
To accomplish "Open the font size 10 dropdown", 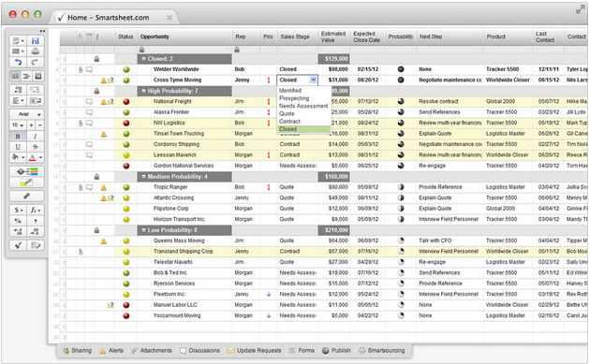I will tap(18, 125).
